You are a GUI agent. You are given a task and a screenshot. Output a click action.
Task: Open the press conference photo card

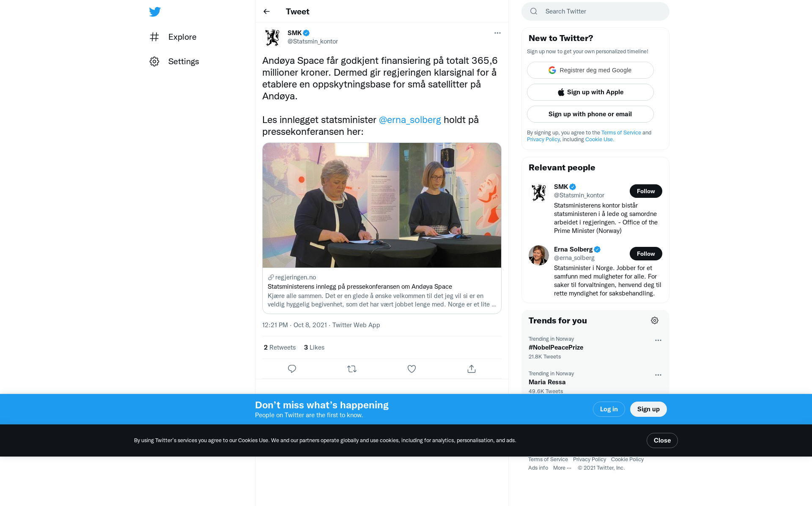pyautogui.click(x=382, y=205)
